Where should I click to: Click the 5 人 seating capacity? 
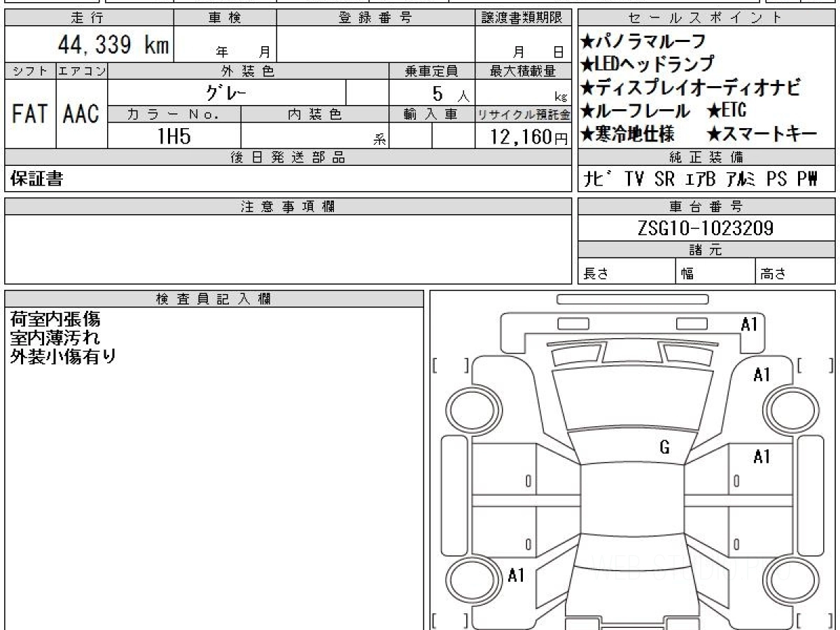point(450,92)
